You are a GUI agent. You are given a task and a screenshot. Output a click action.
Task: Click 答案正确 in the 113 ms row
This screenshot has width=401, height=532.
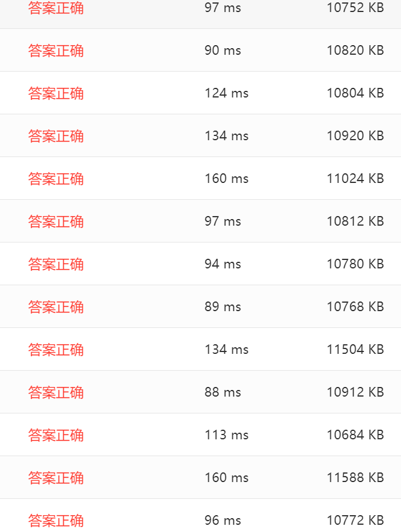tap(56, 435)
